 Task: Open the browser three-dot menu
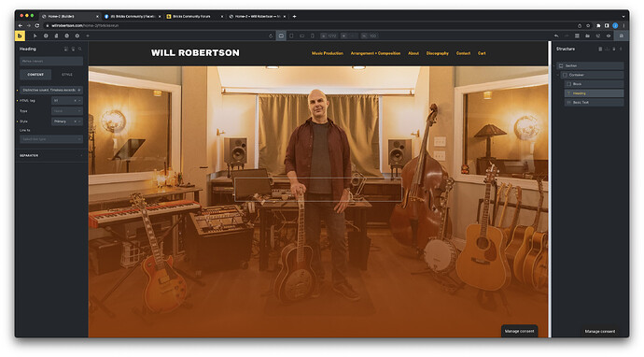pyautogui.click(x=623, y=25)
